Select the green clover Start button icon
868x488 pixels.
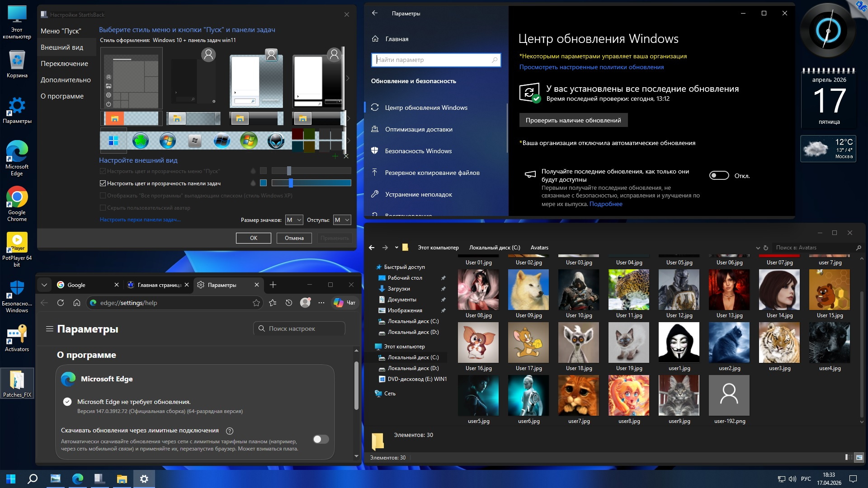(141, 141)
